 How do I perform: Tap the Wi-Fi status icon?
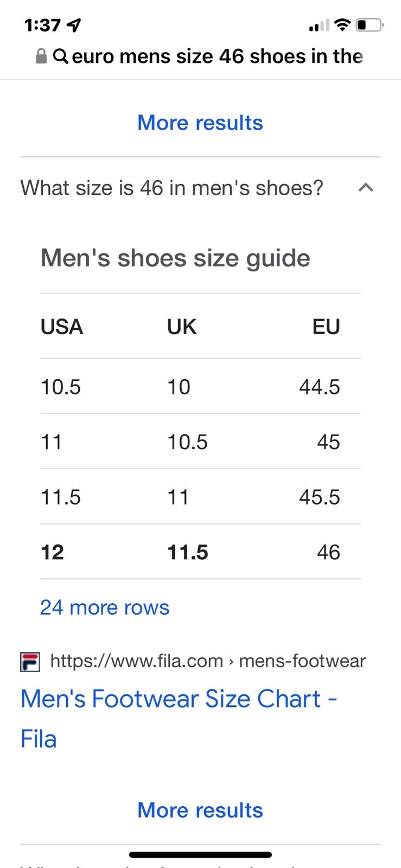[x=342, y=24]
